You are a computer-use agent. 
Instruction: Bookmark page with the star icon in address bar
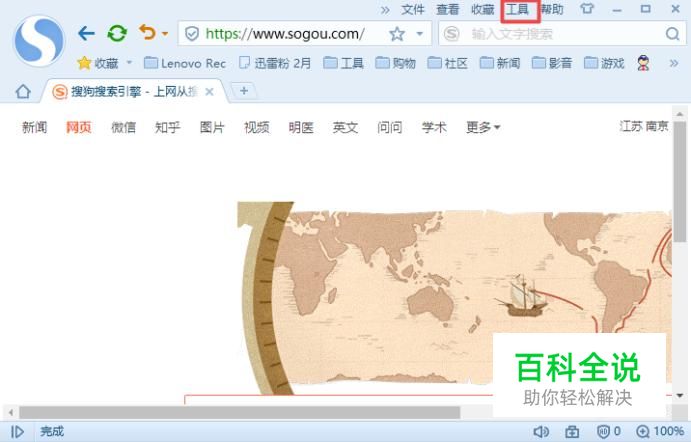[397, 34]
